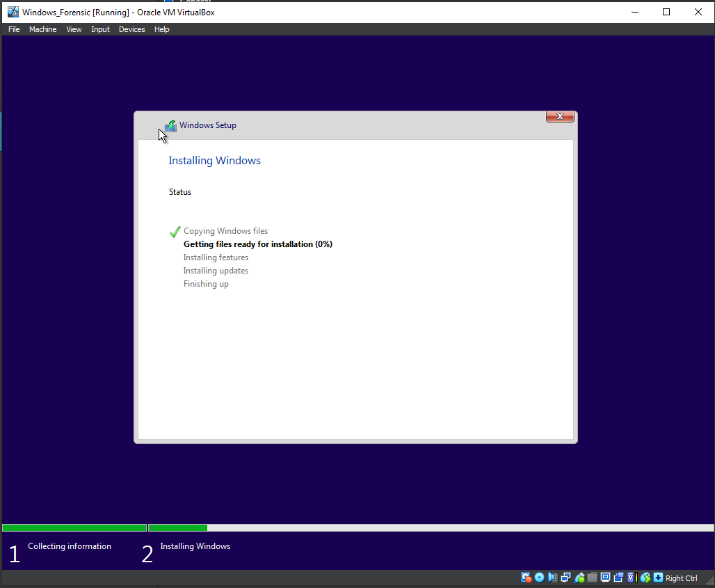Close the Windows Setup dialog

[x=560, y=117]
